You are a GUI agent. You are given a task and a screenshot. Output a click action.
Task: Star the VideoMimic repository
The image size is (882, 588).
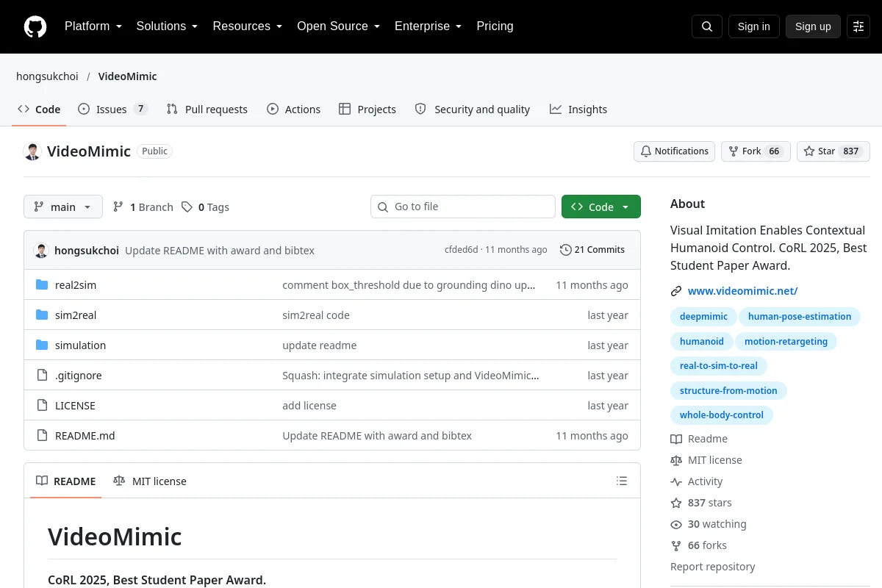click(x=833, y=151)
